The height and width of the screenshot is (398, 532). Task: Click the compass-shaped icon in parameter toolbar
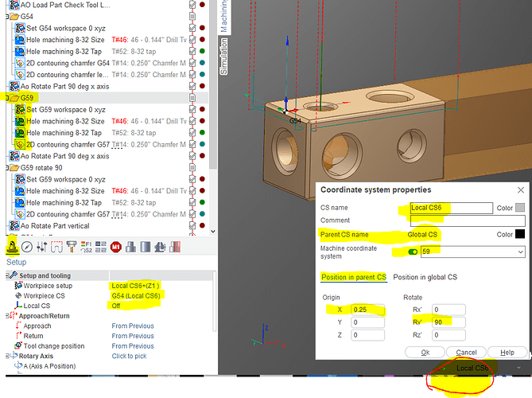27,247
